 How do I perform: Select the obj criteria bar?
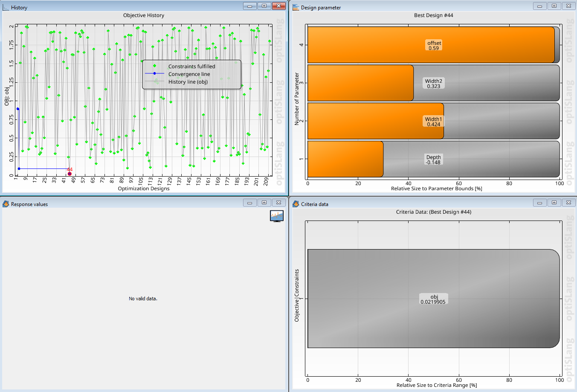[433, 299]
